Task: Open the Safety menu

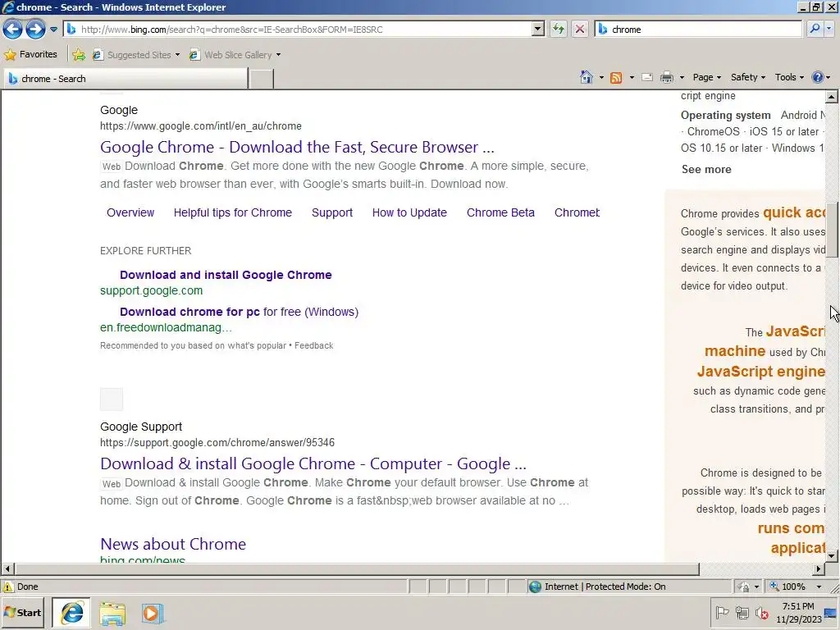Action: (x=748, y=77)
